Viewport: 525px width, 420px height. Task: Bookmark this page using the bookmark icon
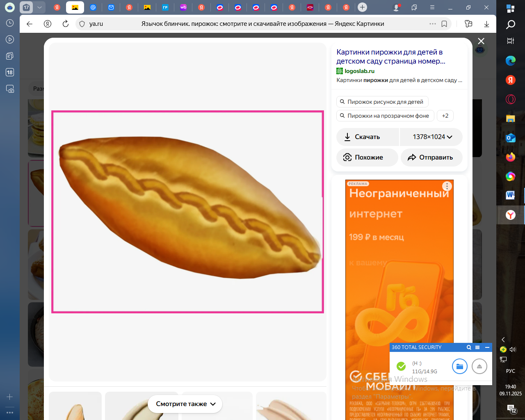(x=444, y=24)
